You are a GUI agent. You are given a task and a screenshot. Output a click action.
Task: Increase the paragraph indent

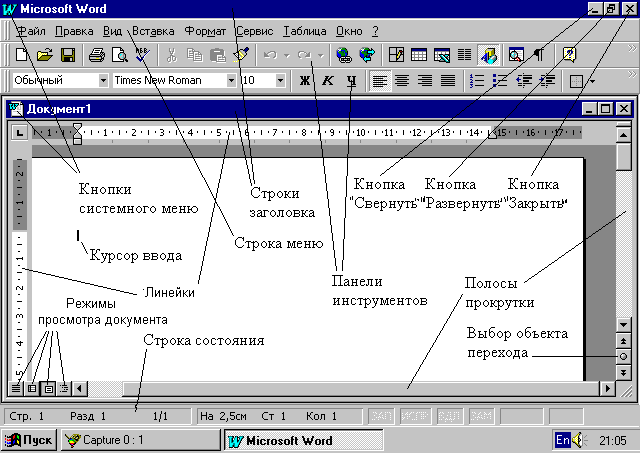pos(547,80)
